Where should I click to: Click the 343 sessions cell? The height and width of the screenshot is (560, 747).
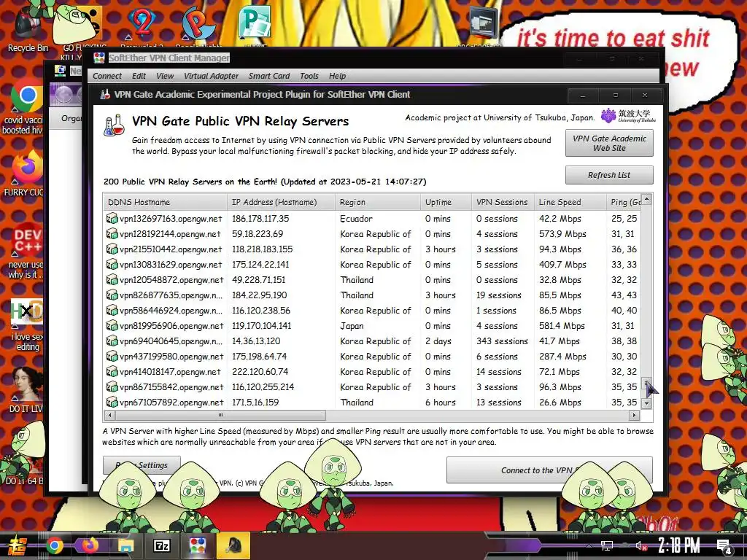502,341
